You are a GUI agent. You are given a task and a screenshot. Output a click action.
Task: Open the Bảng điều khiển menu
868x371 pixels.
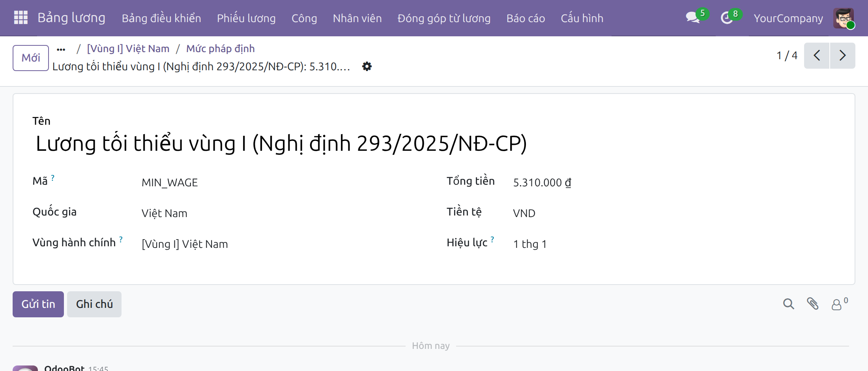[x=161, y=18]
